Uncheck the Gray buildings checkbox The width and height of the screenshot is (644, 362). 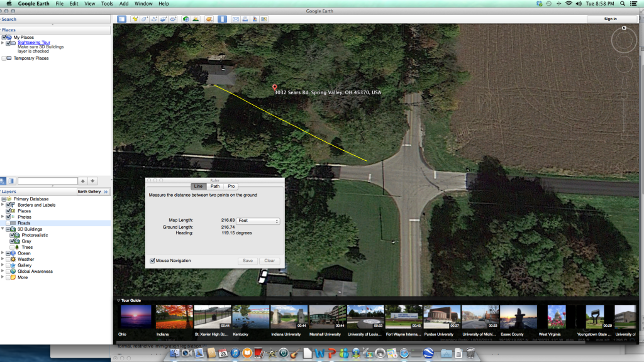pyautogui.click(x=12, y=241)
